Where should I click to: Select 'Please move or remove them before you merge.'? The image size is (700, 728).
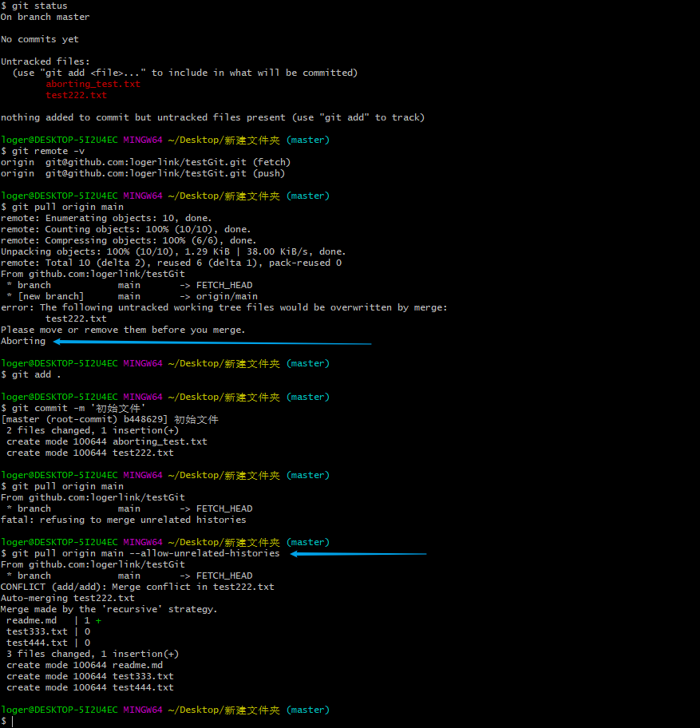123,330
